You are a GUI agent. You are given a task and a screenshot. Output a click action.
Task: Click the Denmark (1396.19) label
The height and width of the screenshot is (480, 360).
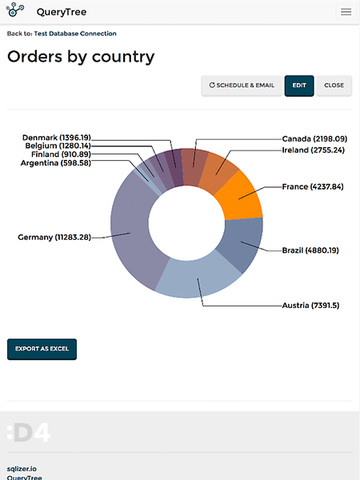(x=57, y=138)
